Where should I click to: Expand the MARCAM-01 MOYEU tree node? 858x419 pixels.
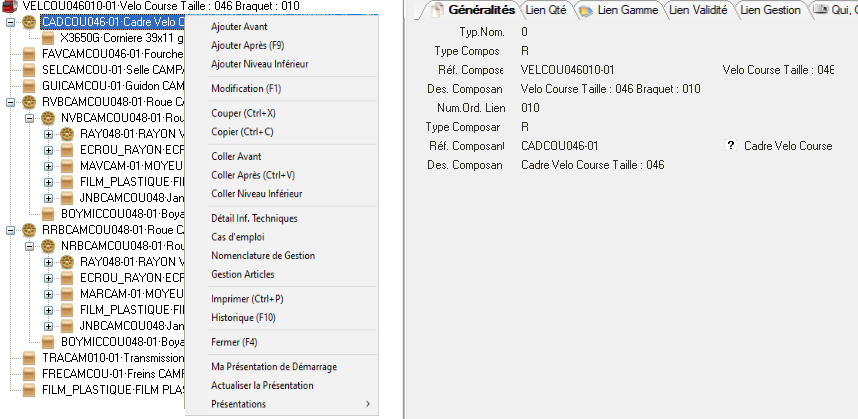48,293
